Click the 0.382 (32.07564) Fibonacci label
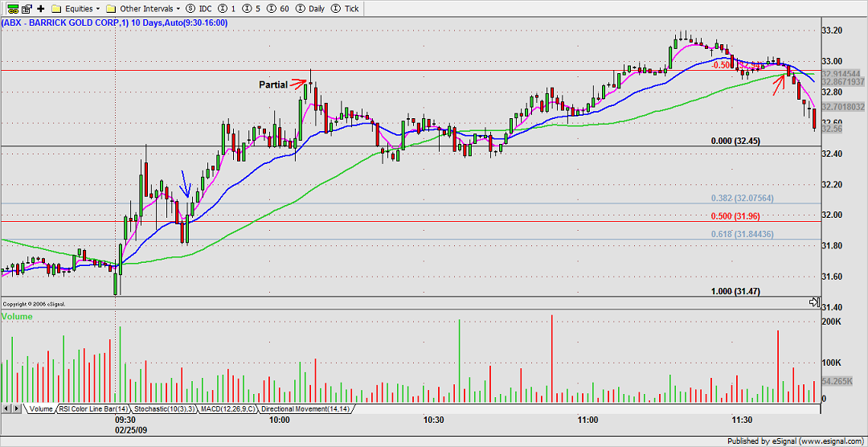The width and height of the screenshot is (868, 447). (x=742, y=199)
